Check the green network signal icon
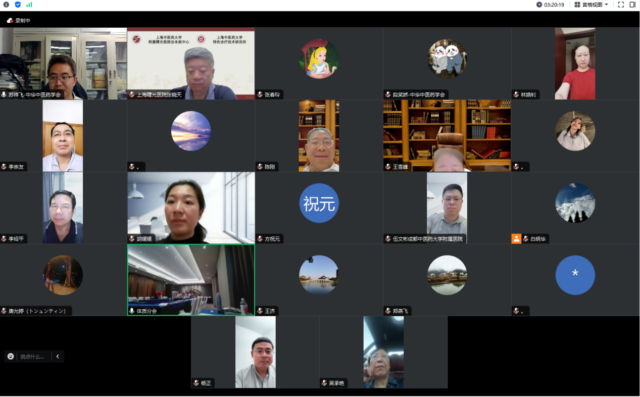This screenshot has width=640, height=397. pos(29,4)
